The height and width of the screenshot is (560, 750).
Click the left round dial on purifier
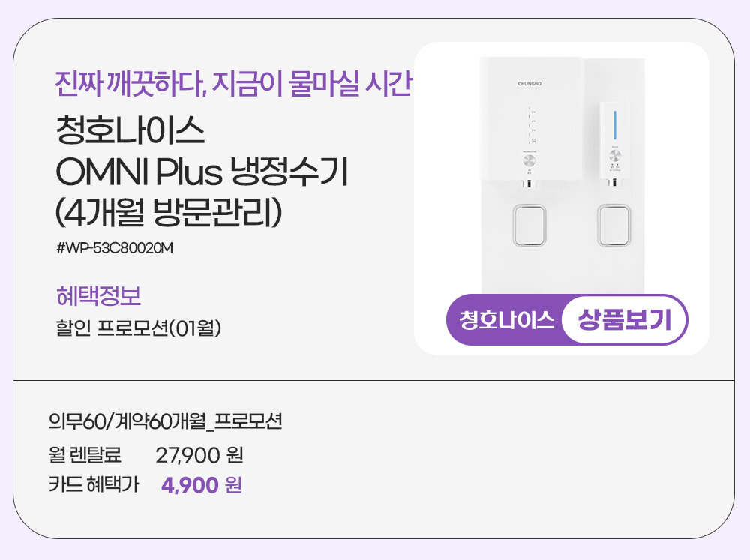[x=530, y=160]
